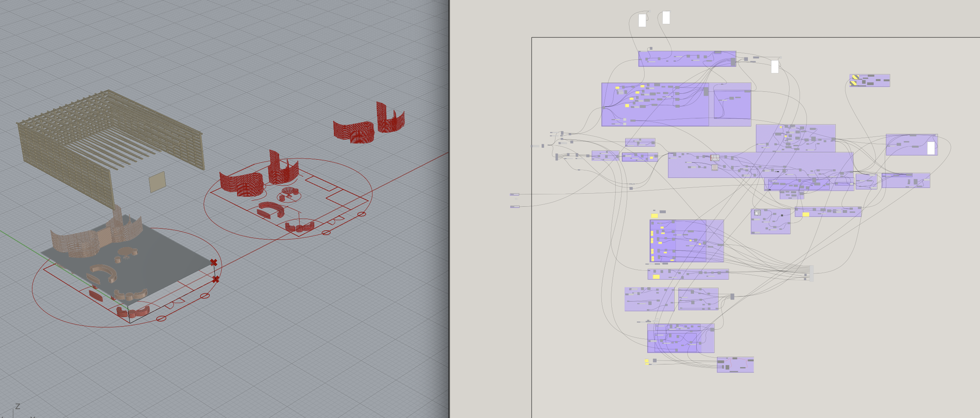The width and height of the screenshot is (980, 418).
Task: Click the lower red X marker in the Rhino viewport
Action: [216, 279]
